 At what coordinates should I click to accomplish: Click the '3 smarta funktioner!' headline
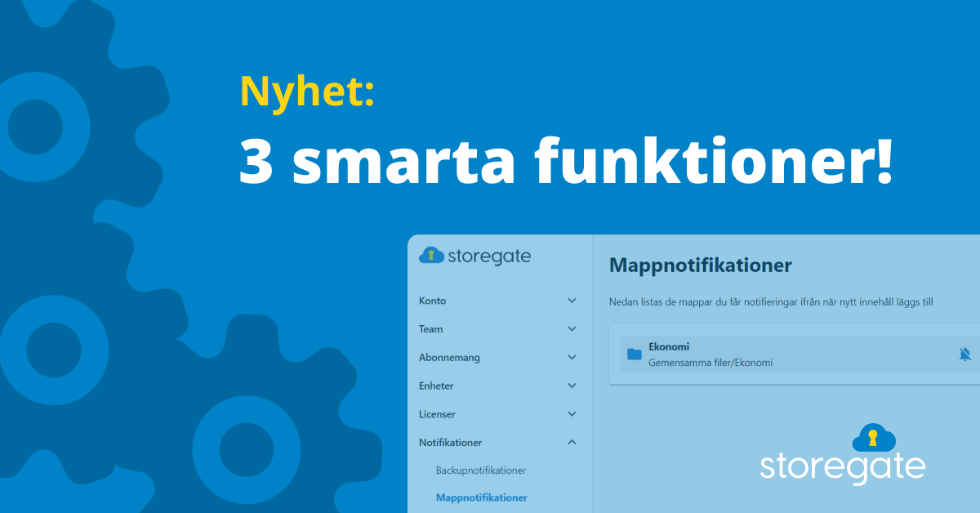coord(566,161)
